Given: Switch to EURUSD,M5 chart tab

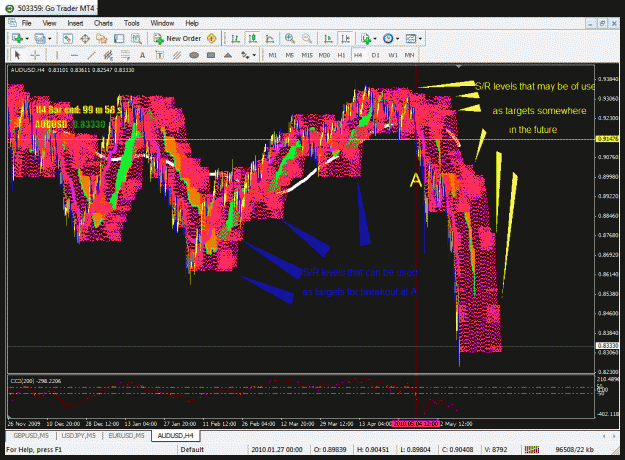Looking at the screenshot, I should [x=126, y=436].
